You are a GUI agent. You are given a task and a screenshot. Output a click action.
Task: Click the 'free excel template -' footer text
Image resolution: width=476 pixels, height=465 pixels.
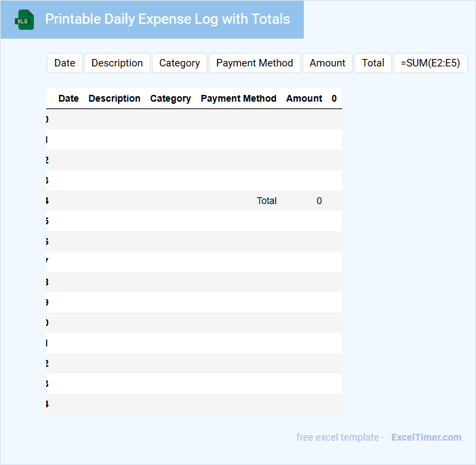pyautogui.click(x=340, y=437)
